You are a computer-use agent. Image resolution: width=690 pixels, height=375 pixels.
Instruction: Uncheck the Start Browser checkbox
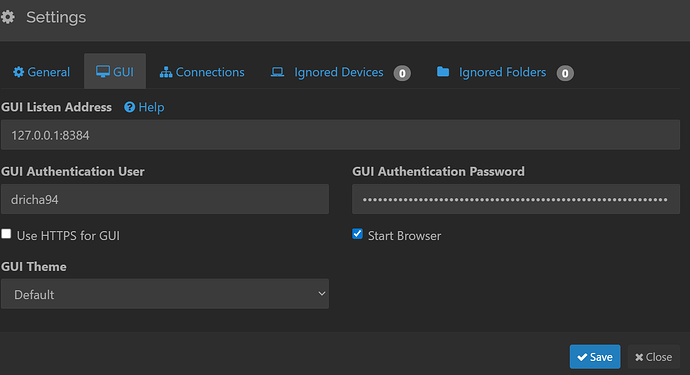pos(357,234)
